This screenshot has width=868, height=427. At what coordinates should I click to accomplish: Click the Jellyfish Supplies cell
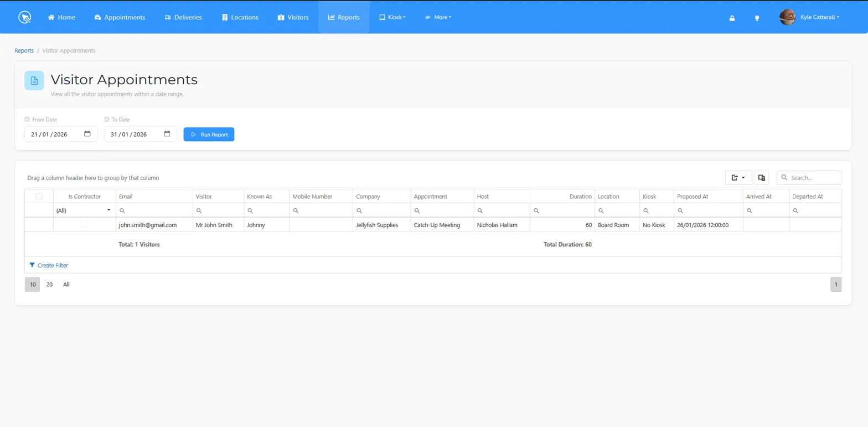(382, 225)
